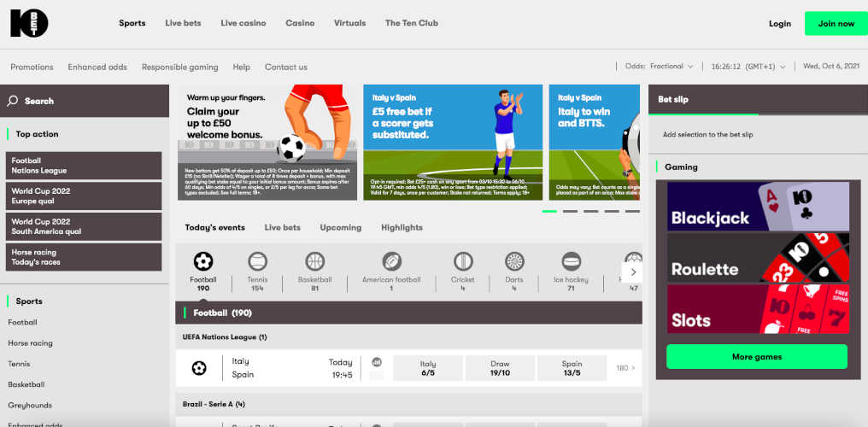This screenshot has height=427, width=868.
Task: Open the Casino menu item
Action: click(x=300, y=23)
